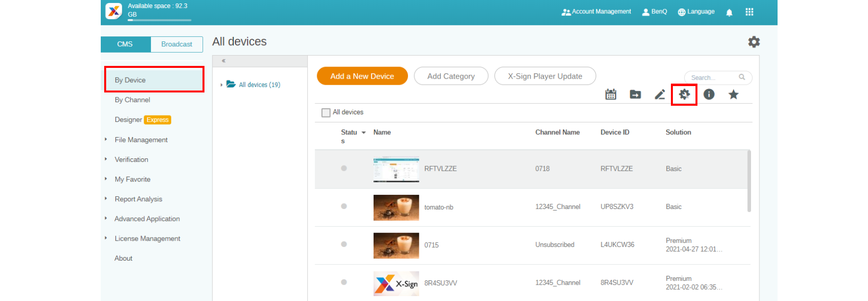Click the page settings gear beside title
The image size is (868, 301).
point(753,42)
